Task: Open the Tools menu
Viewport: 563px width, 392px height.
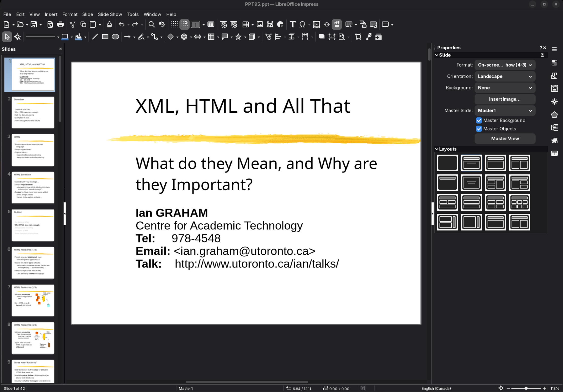Action: [x=133, y=14]
